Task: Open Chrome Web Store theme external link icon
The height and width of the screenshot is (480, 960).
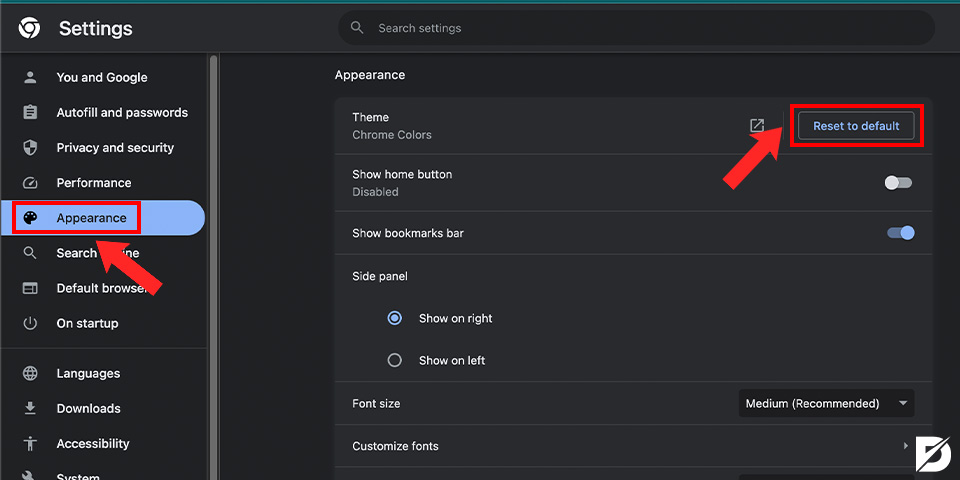Action: pyautogui.click(x=757, y=126)
